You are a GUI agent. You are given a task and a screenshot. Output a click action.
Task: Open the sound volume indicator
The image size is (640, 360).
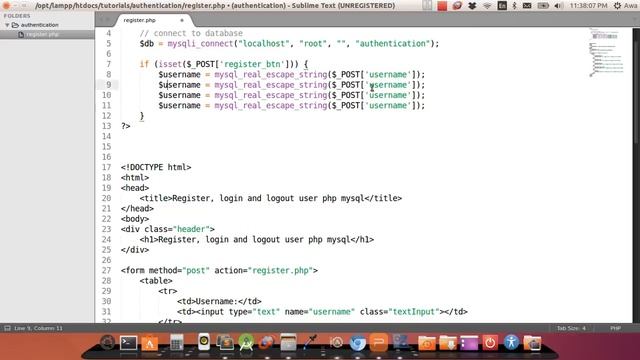pyautogui.click(x=558, y=6)
